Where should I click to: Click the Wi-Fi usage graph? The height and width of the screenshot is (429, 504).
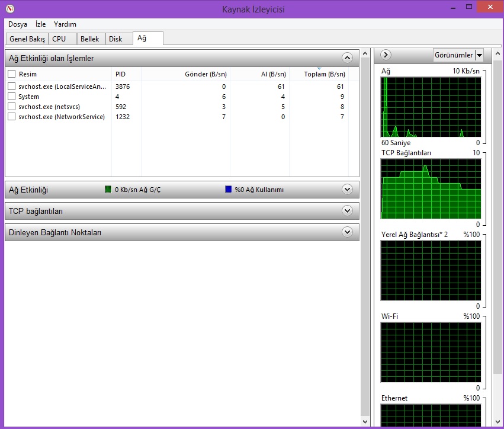point(431,352)
